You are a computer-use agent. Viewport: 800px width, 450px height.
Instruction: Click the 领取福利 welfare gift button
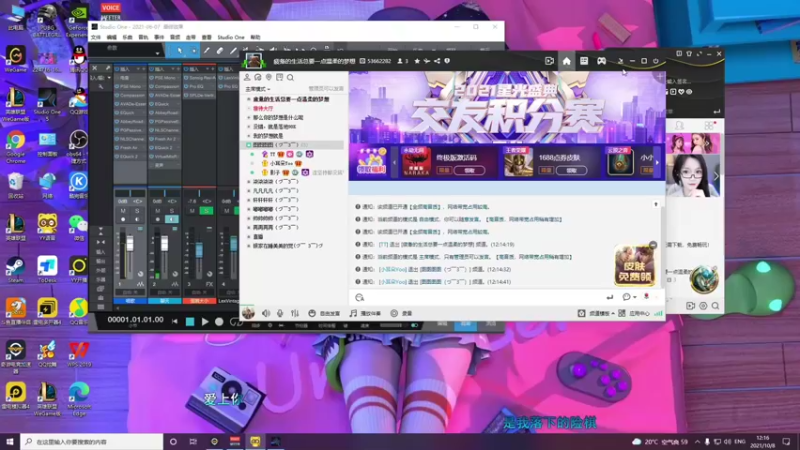click(x=371, y=161)
